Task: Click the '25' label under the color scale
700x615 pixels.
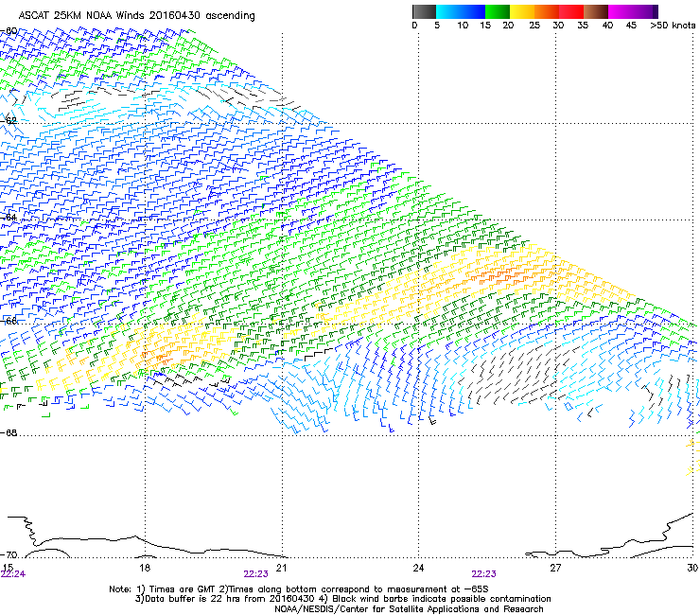Action: [x=534, y=26]
